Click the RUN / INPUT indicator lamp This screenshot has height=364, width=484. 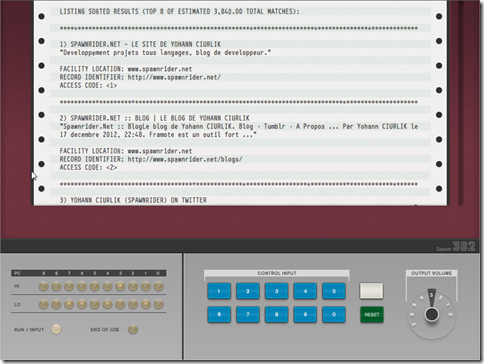click(x=56, y=329)
